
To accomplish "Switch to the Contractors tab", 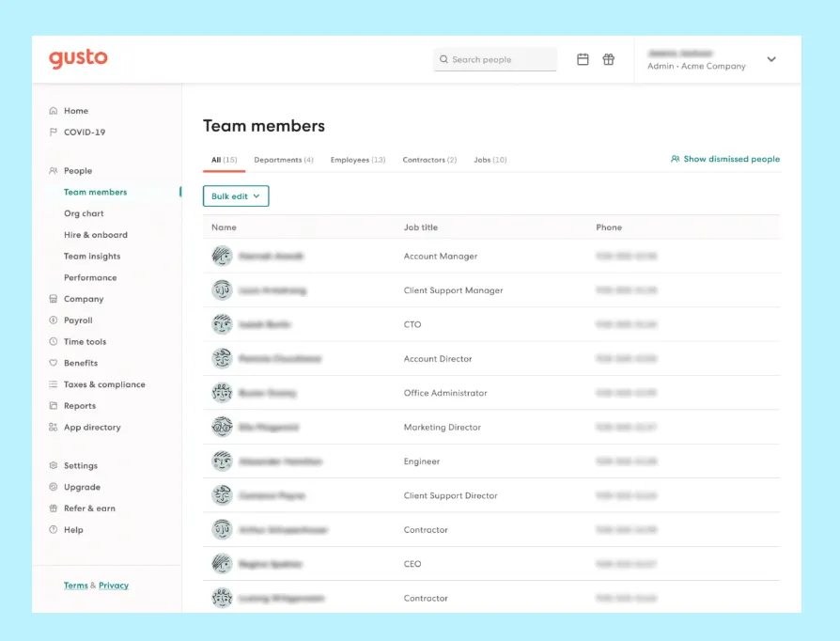I will pos(428,160).
